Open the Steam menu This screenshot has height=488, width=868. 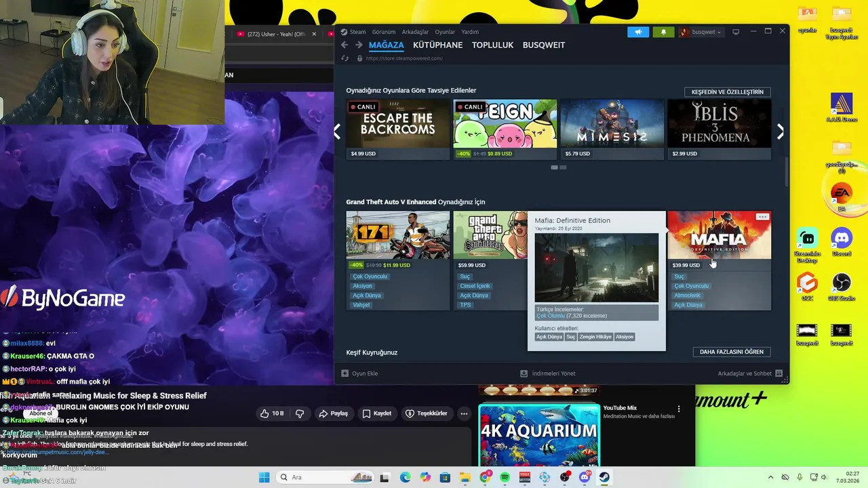point(353,32)
